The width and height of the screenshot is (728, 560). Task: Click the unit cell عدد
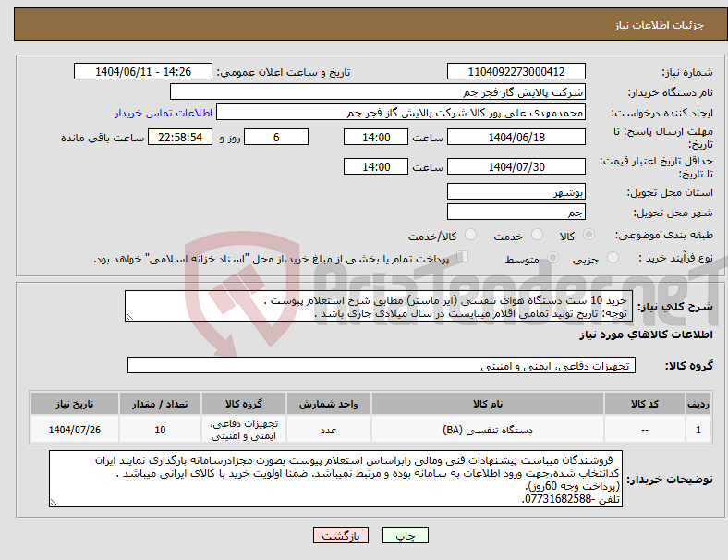(x=328, y=430)
